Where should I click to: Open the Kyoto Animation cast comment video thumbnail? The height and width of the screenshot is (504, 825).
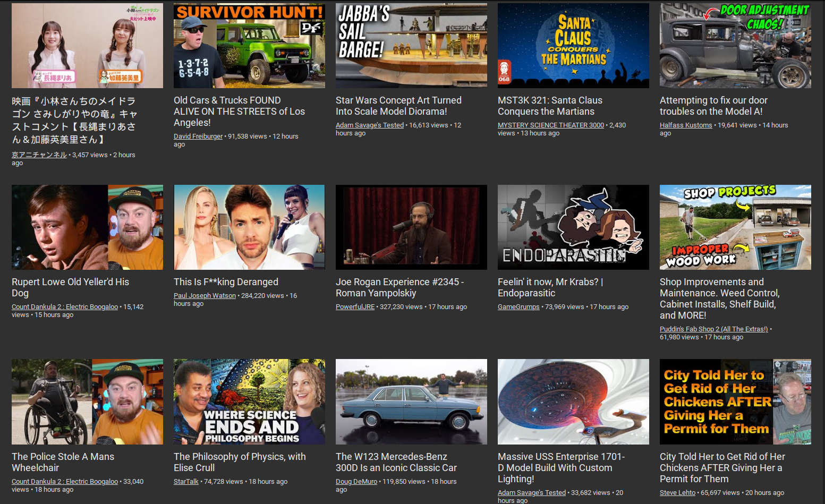tap(87, 46)
